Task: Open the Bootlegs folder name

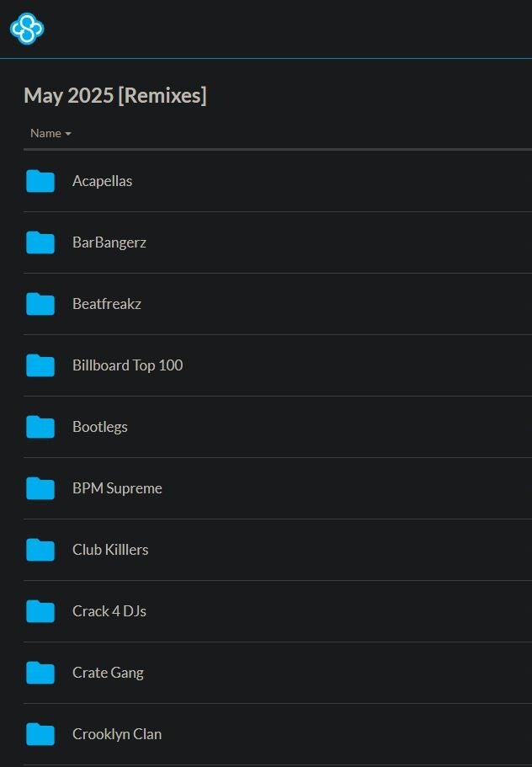Action: 100,427
